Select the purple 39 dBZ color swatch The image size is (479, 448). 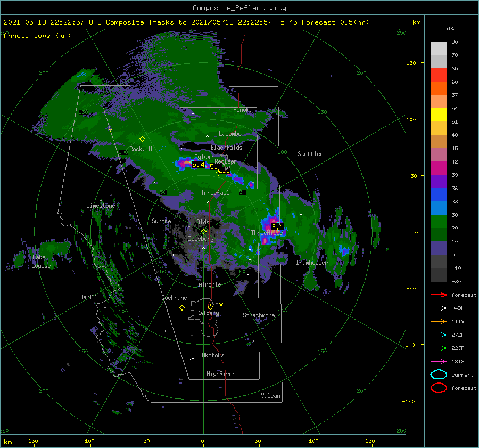point(439,181)
